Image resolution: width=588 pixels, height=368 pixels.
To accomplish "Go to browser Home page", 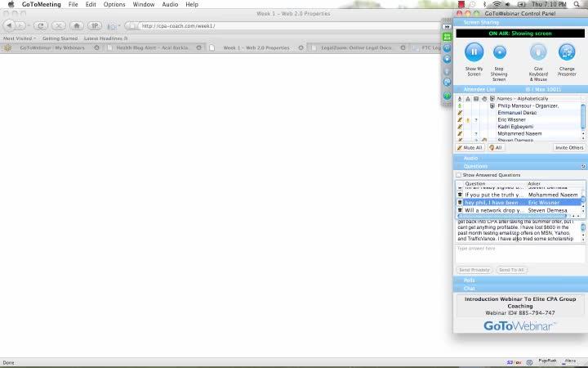I will pos(77,25).
